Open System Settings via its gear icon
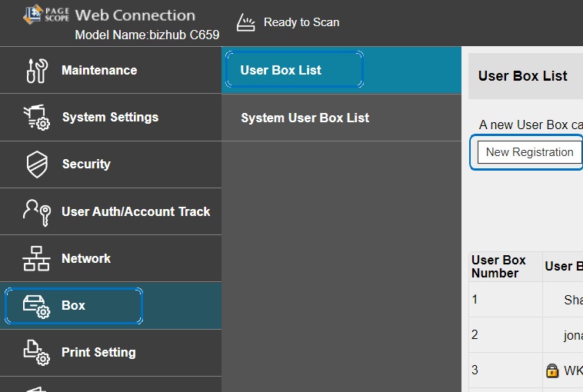The width and height of the screenshot is (583, 392). click(x=36, y=118)
